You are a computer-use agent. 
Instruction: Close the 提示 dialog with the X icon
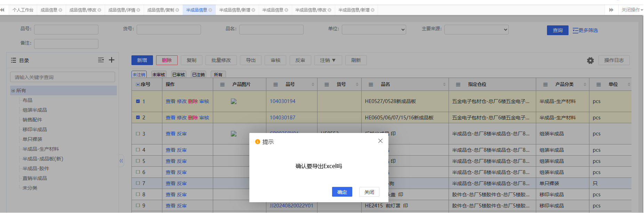pos(380,141)
